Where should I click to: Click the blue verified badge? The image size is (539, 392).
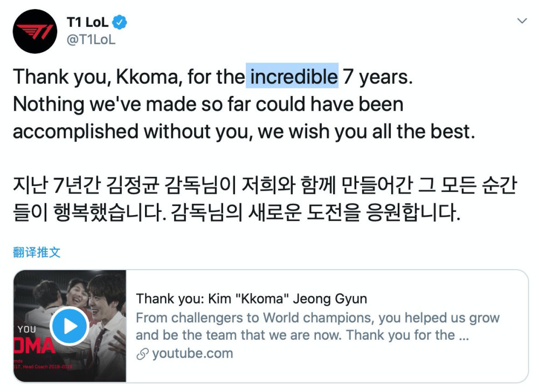coord(121,23)
